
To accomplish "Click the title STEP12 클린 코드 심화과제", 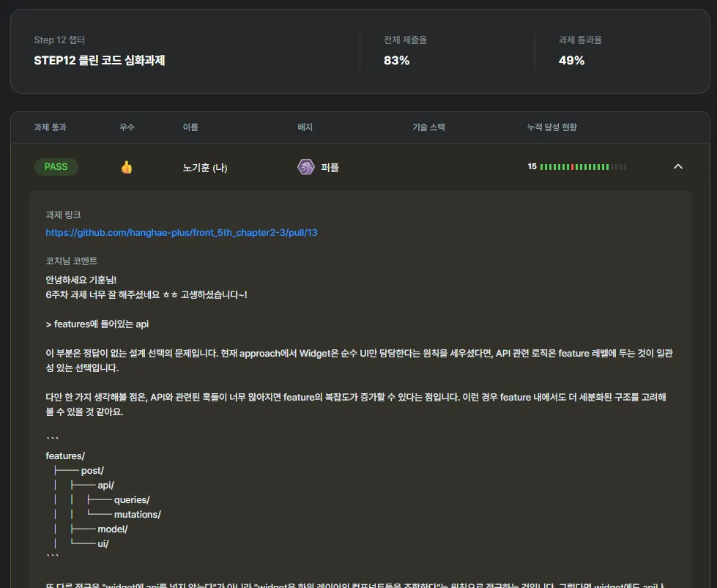I will (99, 60).
